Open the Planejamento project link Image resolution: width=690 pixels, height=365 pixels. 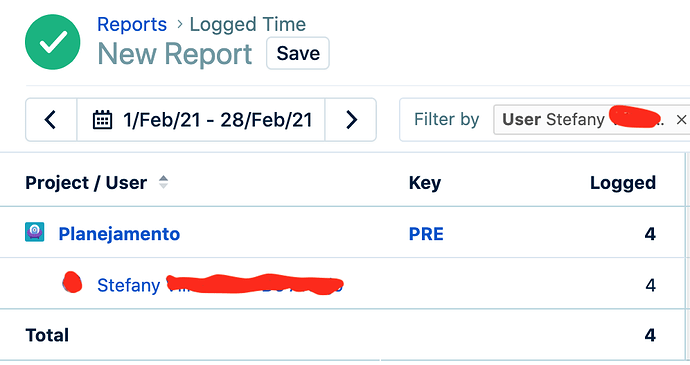point(119,234)
